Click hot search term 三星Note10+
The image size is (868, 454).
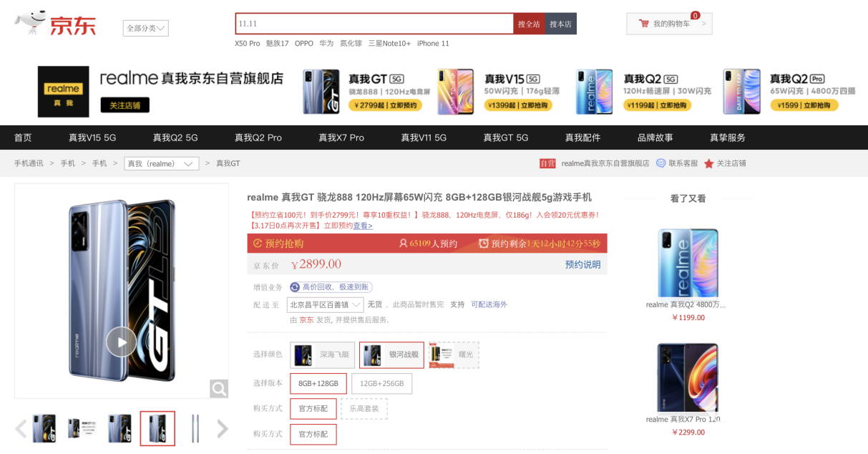click(x=389, y=44)
